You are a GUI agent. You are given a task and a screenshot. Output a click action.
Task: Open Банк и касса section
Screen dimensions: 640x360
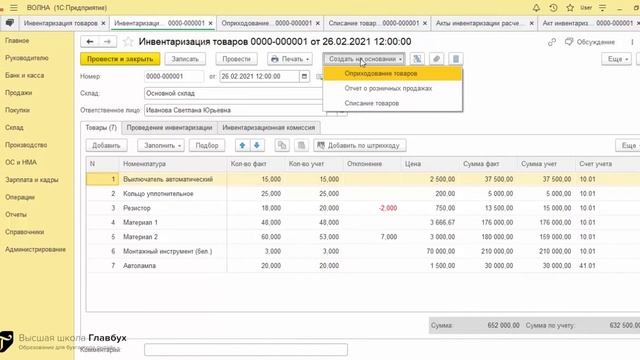pyautogui.click(x=24, y=76)
